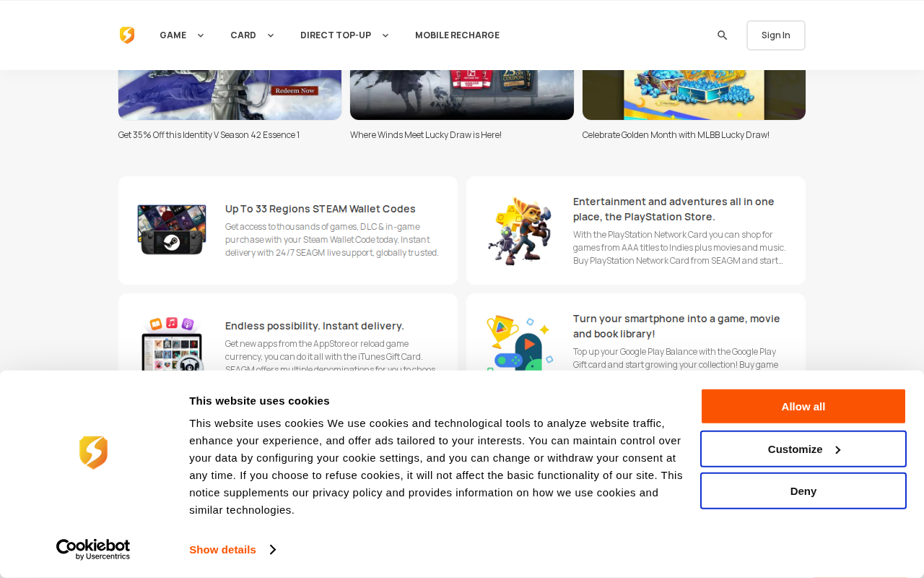Open Celebrate Golden Month MLBB Lucky Draw link

pos(676,135)
